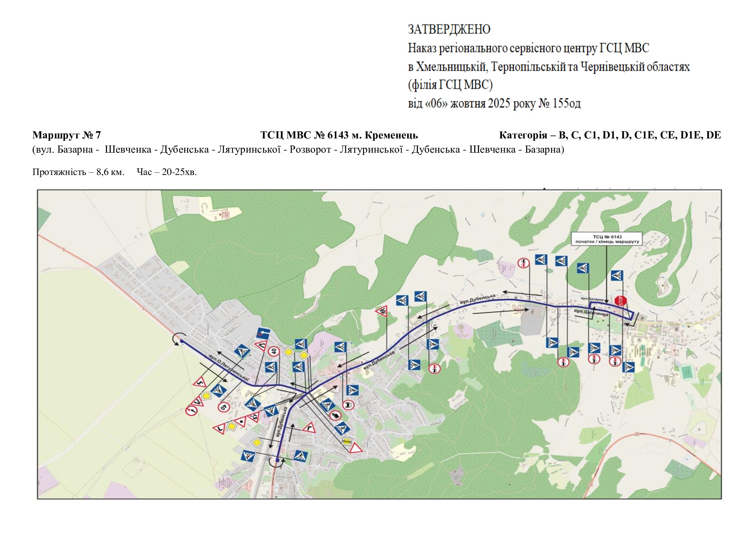This screenshot has height=535, width=756.
Task: Click the Маршрут № 7 heading
Action: (67, 135)
